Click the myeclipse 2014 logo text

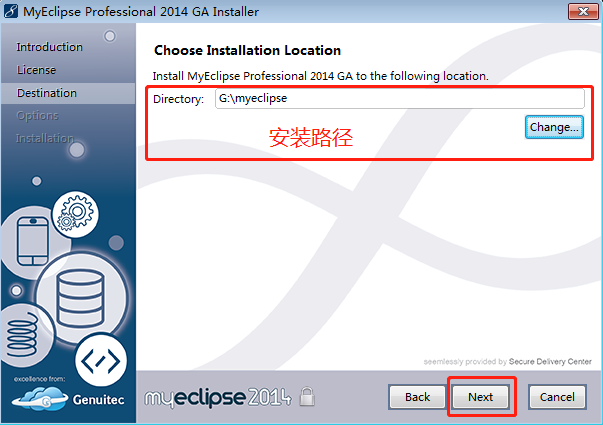tap(218, 398)
